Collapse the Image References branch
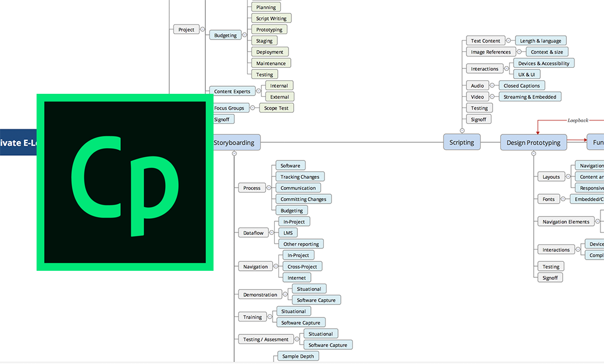The height and width of the screenshot is (364, 604). (x=519, y=51)
